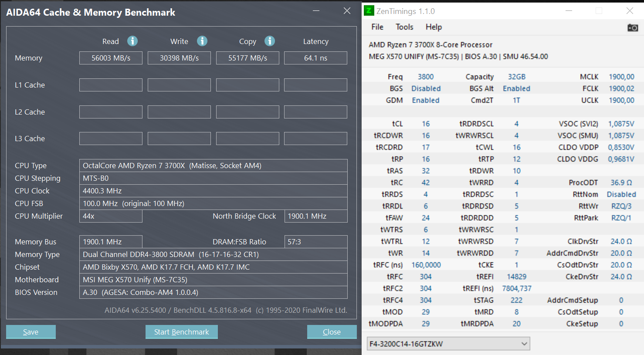Open the Tools menu in ZenTimings
This screenshot has width=644, height=355.
pyautogui.click(x=404, y=27)
